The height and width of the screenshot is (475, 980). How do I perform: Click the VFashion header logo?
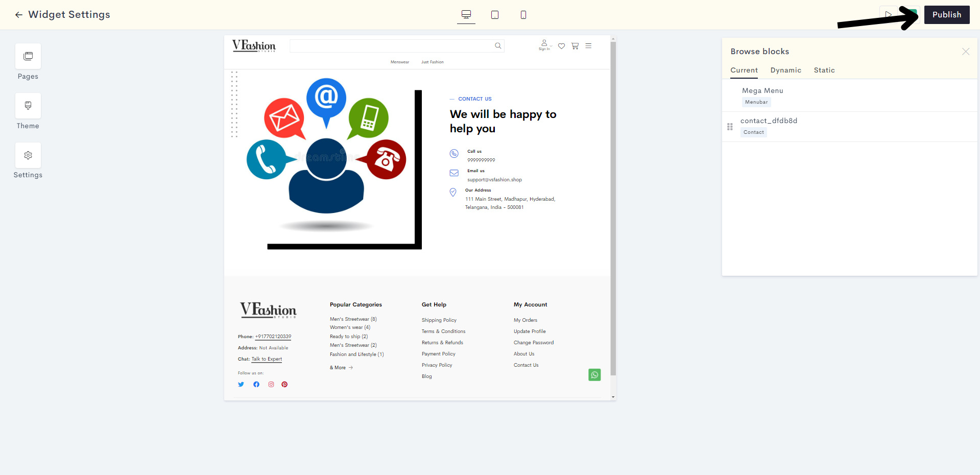click(x=254, y=46)
